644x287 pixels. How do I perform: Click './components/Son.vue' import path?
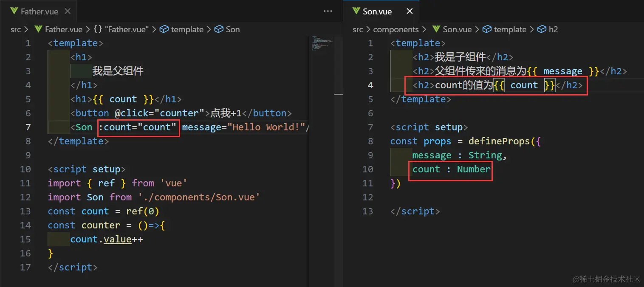(198, 197)
